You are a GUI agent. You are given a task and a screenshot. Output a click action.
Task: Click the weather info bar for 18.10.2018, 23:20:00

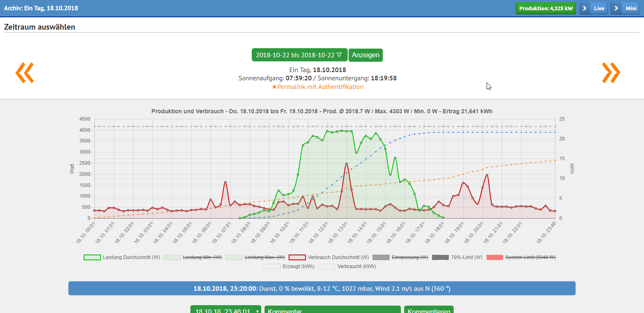point(322,289)
